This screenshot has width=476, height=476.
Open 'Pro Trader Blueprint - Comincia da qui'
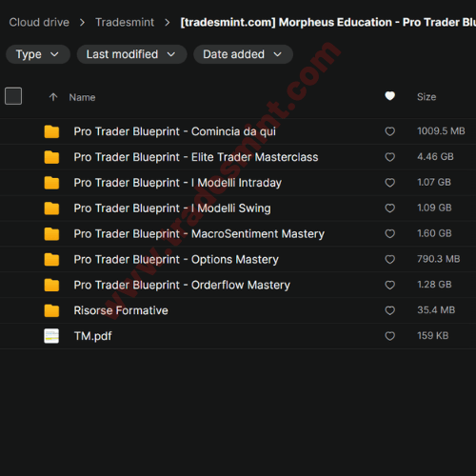click(175, 131)
